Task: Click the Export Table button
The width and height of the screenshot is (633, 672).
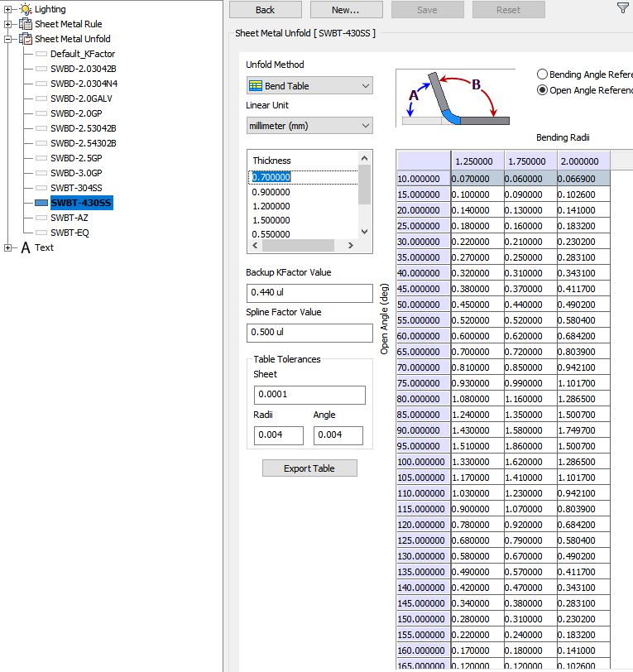Action: click(x=309, y=468)
